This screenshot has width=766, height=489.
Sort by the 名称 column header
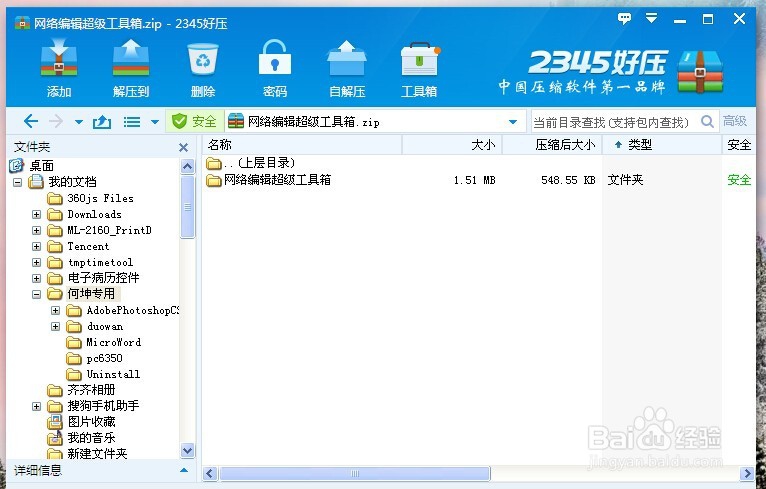coord(302,145)
